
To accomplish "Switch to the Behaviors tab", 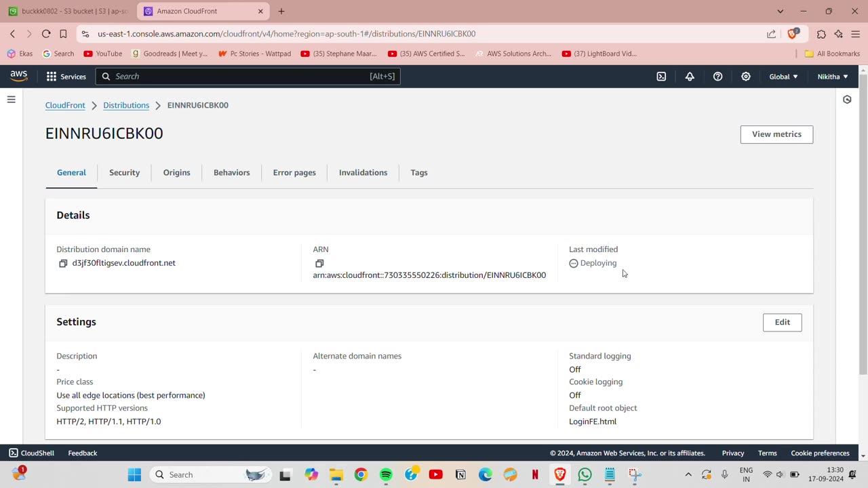I will pos(232,173).
